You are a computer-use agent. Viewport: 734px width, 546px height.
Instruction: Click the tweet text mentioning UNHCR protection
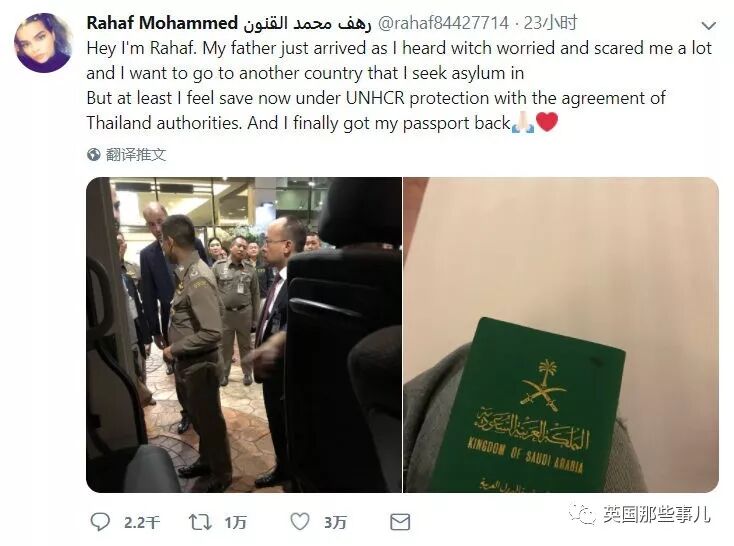tap(376, 98)
